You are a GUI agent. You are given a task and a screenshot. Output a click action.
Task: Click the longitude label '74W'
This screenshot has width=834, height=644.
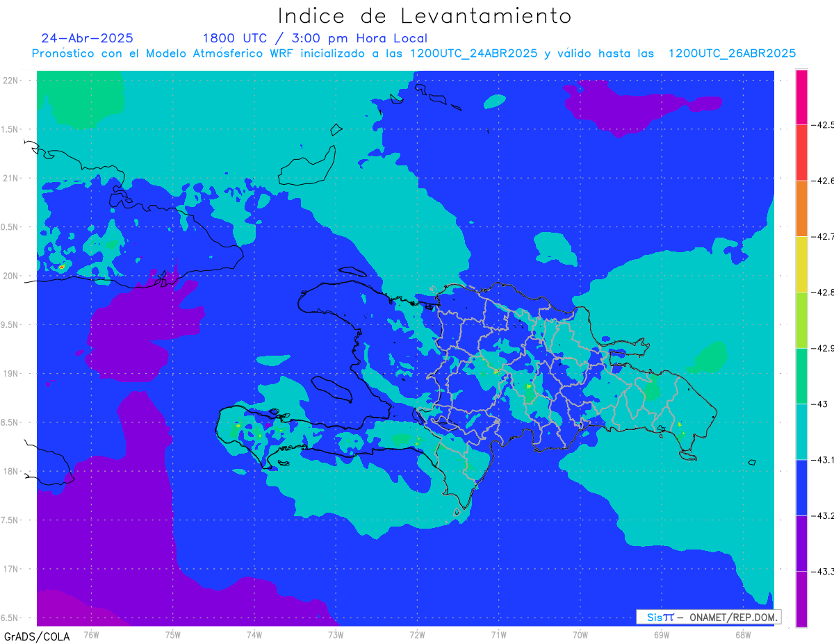(254, 635)
